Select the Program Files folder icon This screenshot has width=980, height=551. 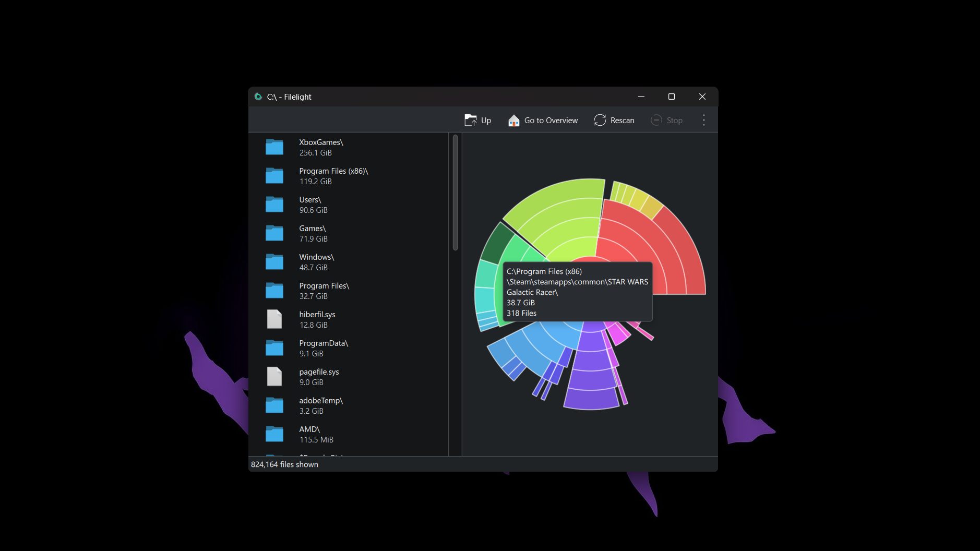(274, 291)
